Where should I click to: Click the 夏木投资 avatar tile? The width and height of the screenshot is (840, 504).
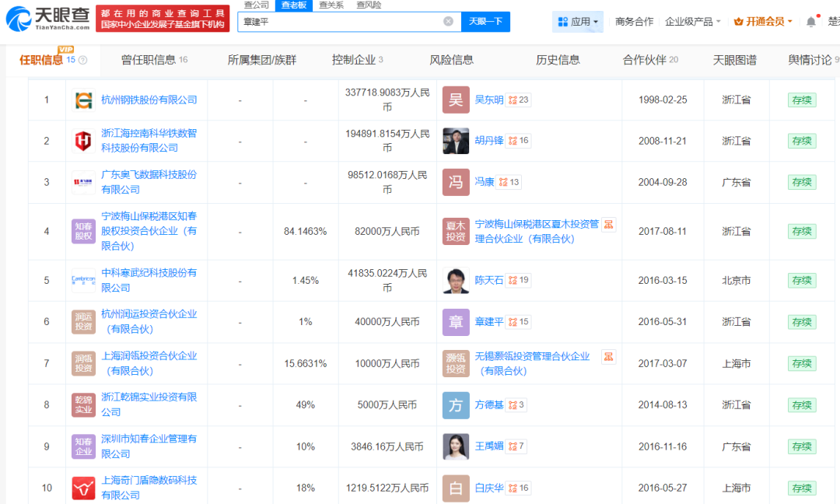point(456,231)
